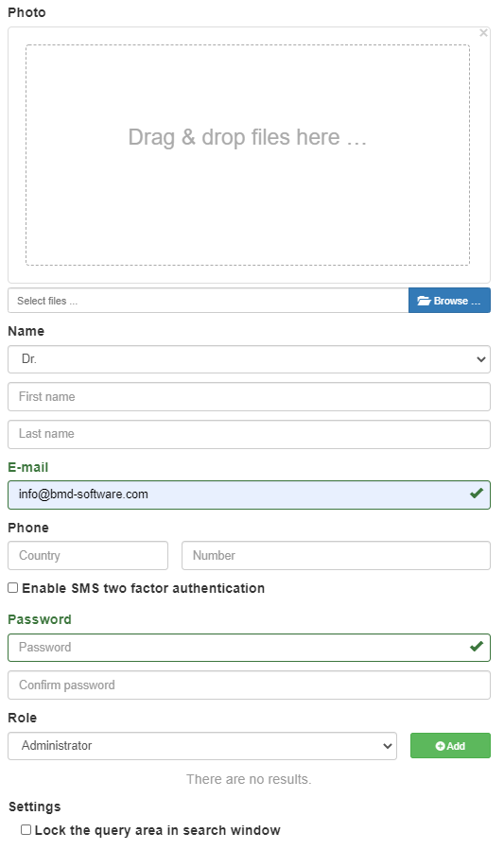504x850 pixels.
Task: Click into the E-mail address field
Action: click(249, 494)
